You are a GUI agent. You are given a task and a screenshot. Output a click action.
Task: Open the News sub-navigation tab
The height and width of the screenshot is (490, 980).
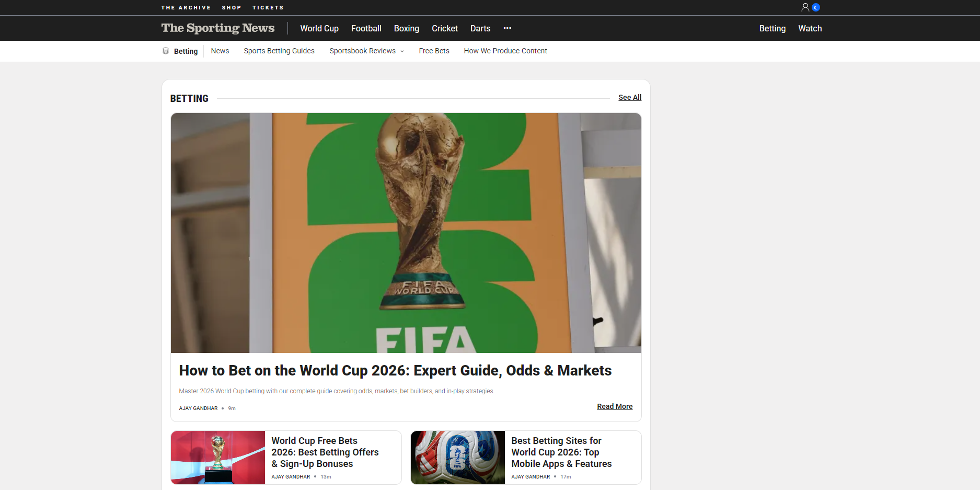(x=220, y=51)
